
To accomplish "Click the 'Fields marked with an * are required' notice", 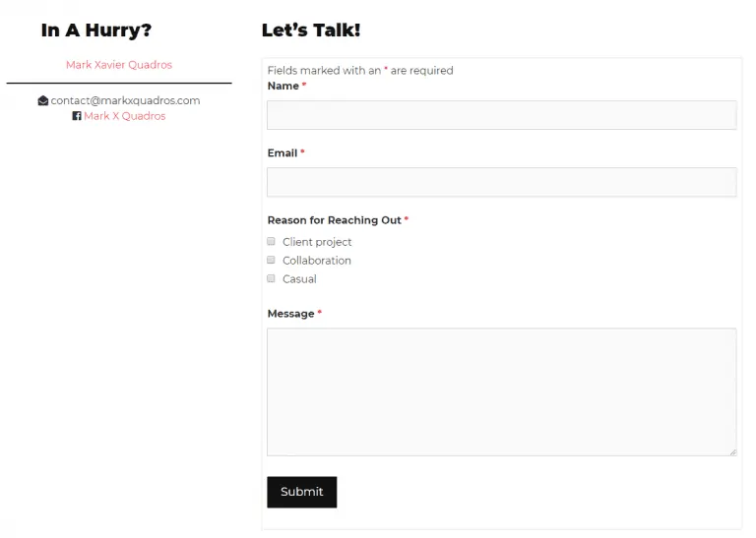I will (x=360, y=70).
